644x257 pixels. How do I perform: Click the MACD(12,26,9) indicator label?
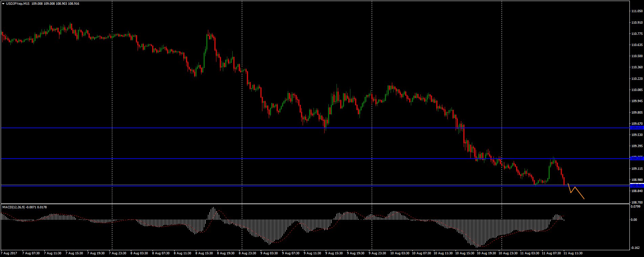[14, 207]
